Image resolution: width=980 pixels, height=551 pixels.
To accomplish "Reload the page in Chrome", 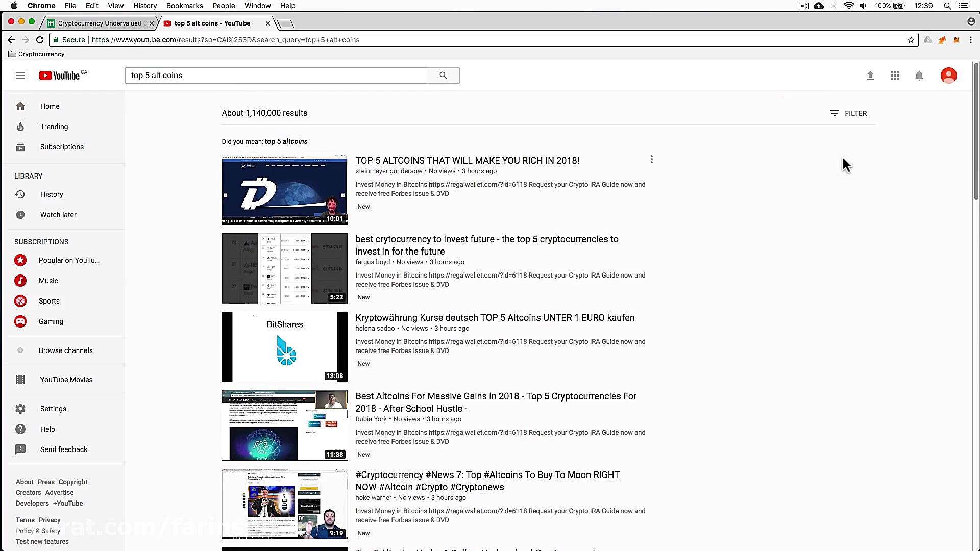I will (40, 40).
